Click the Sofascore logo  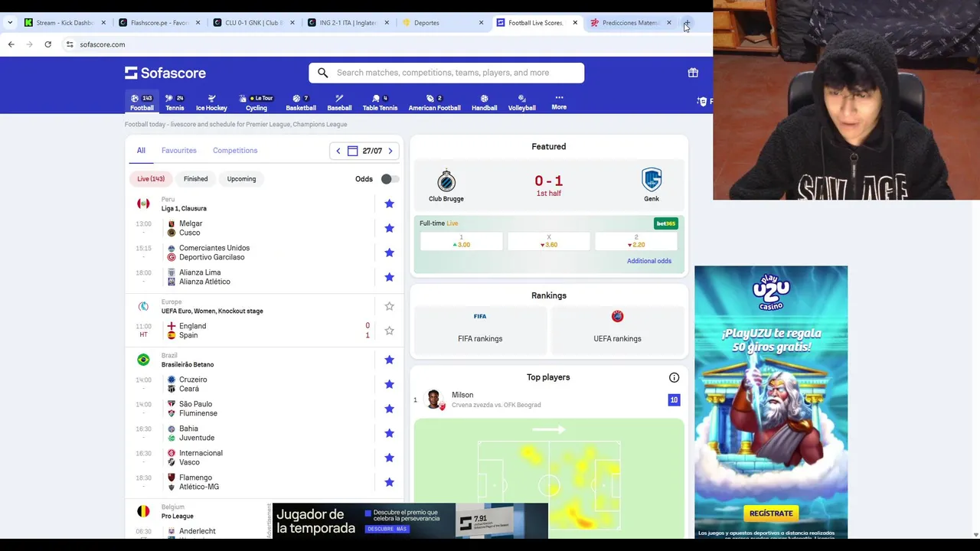tap(165, 73)
